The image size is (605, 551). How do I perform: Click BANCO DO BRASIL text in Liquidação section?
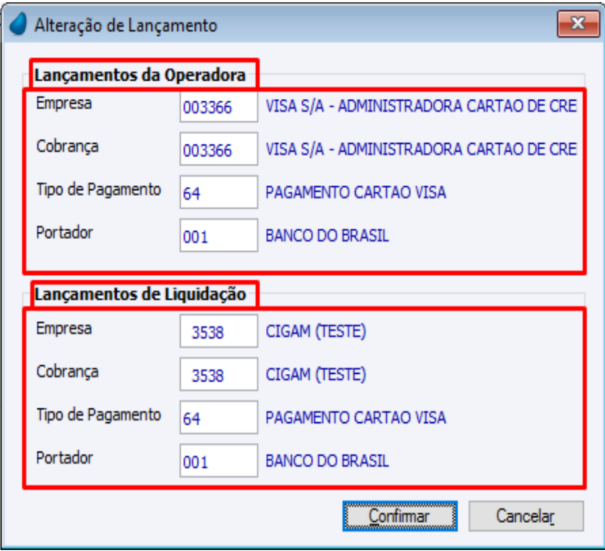point(327,461)
